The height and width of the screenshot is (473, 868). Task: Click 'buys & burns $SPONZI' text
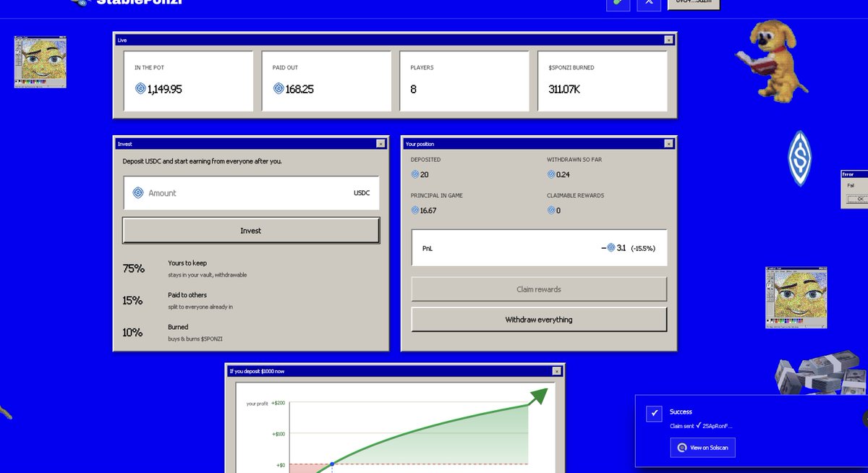(x=197, y=338)
